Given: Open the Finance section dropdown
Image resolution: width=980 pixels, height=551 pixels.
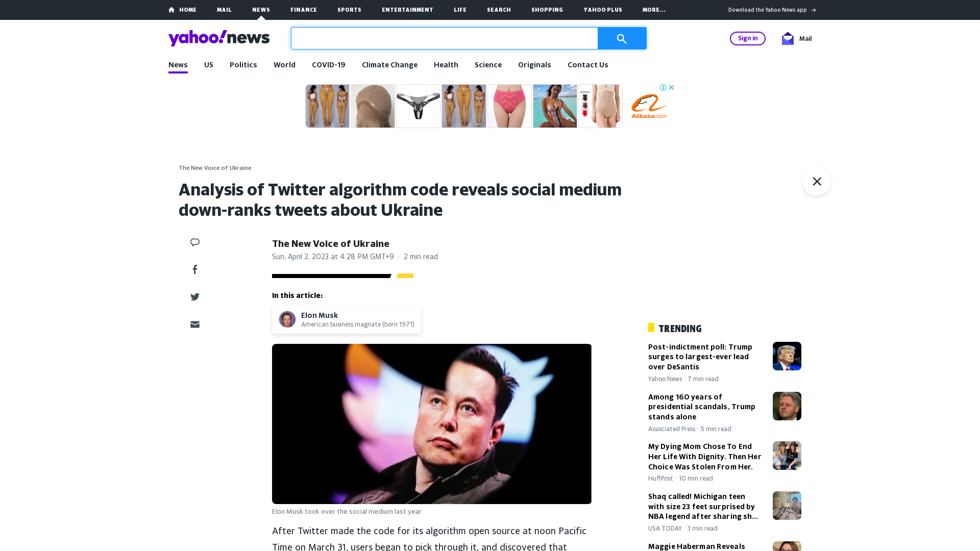Looking at the screenshot, I should [303, 9].
